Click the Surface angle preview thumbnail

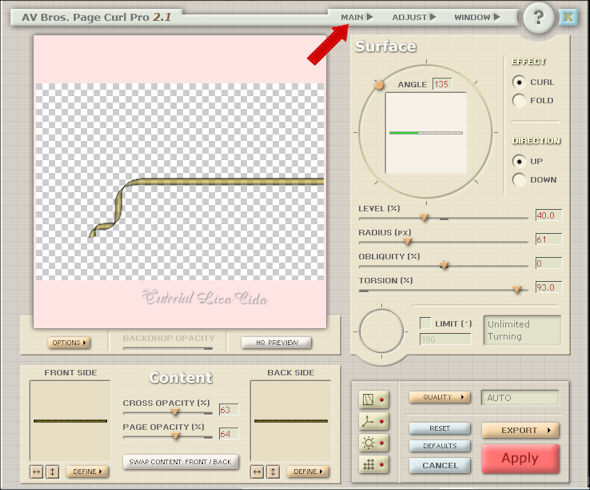[426, 133]
